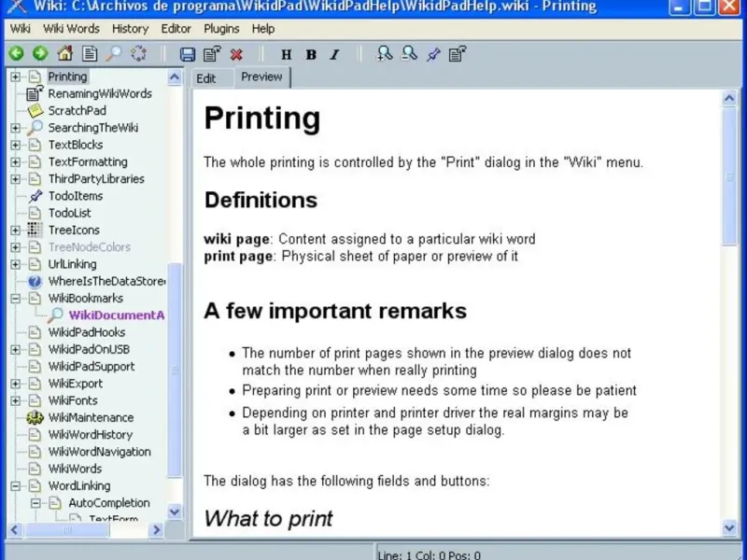747x560 pixels.
Task: Expand the TreeIcons tree node
Action: tap(15, 230)
